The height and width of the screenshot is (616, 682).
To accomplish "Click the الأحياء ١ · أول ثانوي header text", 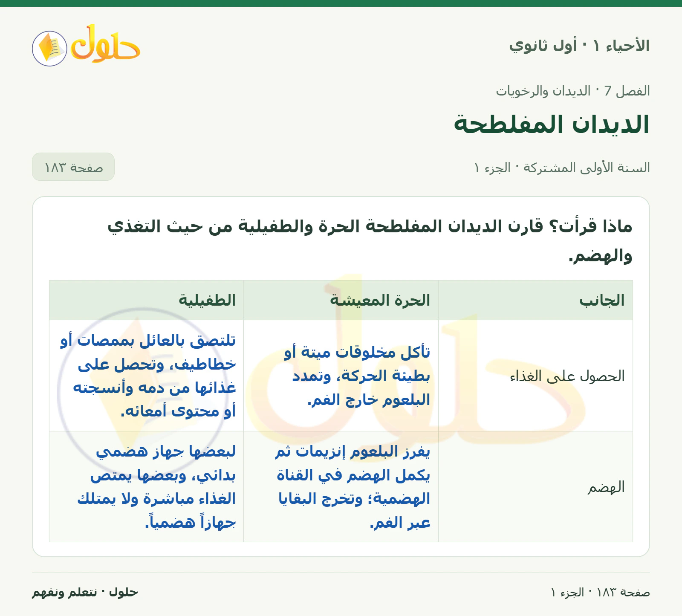I will pos(579,46).
